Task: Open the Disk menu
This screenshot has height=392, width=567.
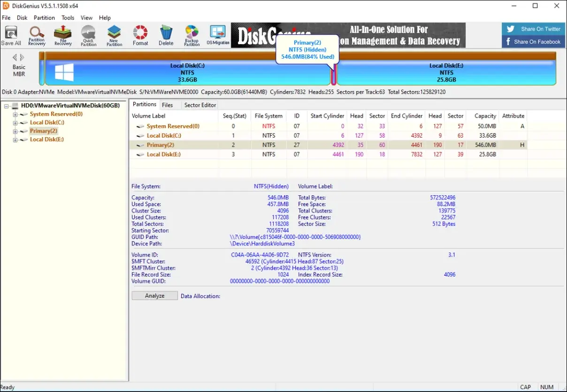Action: (22, 18)
